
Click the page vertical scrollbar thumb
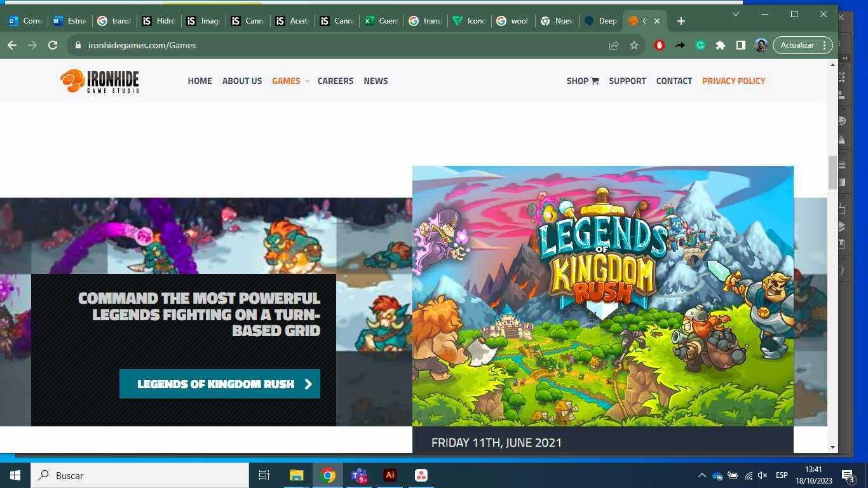coord(832,172)
